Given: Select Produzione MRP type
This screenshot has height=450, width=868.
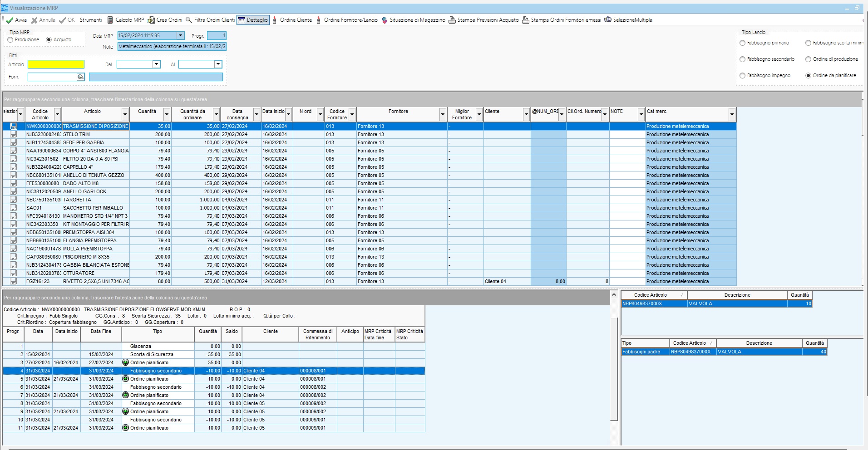Looking at the screenshot, I should pyautogui.click(x=10, y=40).
